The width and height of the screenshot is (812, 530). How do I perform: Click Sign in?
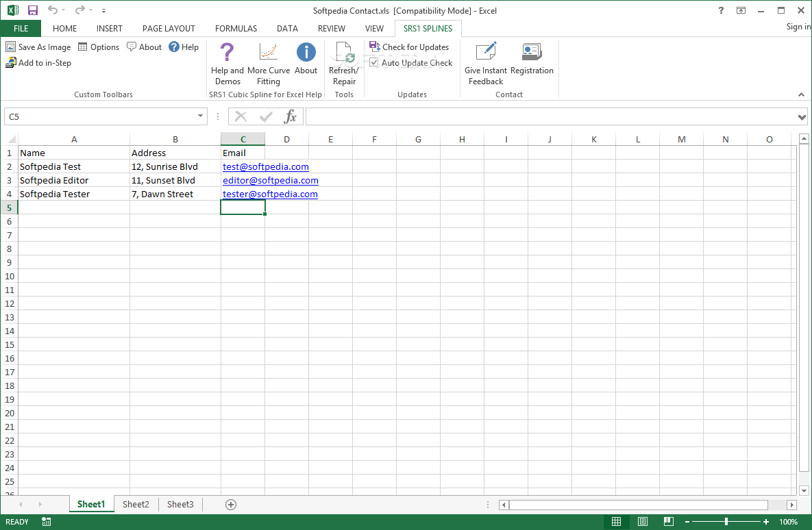pyautogui.click(x=798, y=27)
